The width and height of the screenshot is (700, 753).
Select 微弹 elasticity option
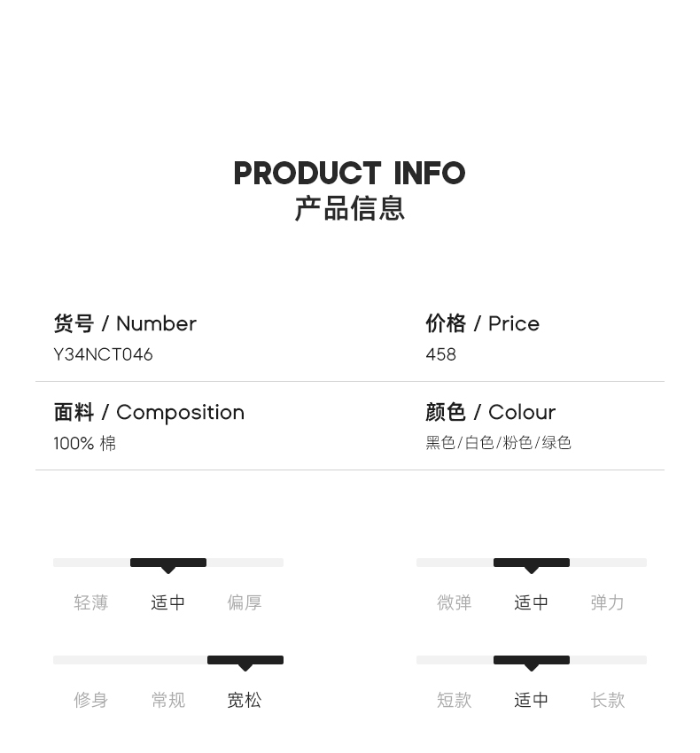(x=455, y=602)
